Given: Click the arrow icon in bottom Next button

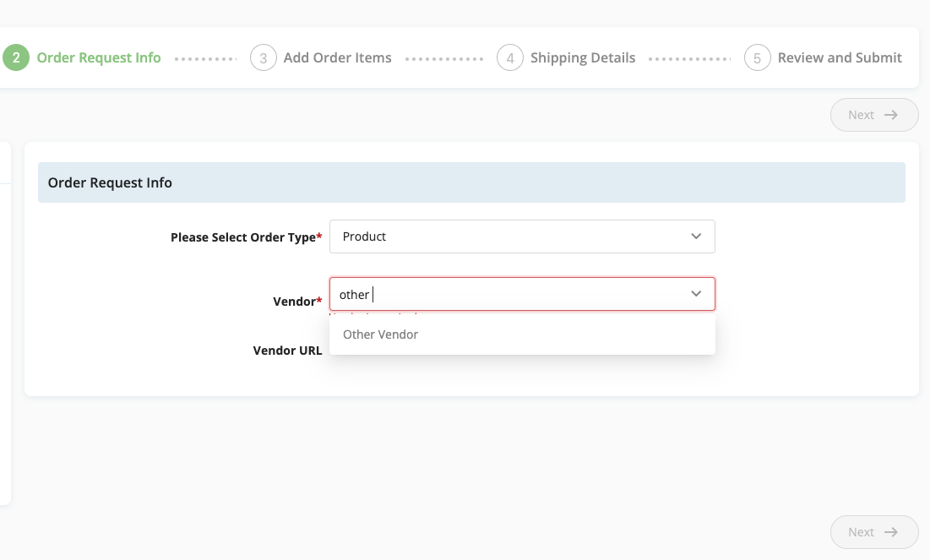Looking at the screenshot, I should click(891, 532).
